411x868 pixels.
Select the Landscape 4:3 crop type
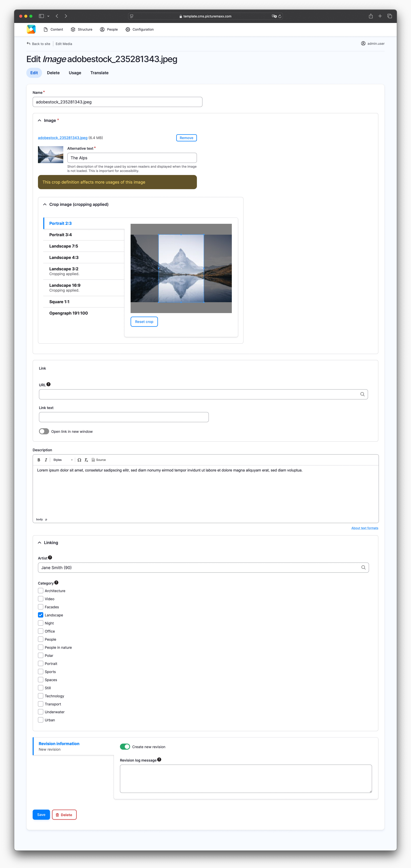click(84, 257)
